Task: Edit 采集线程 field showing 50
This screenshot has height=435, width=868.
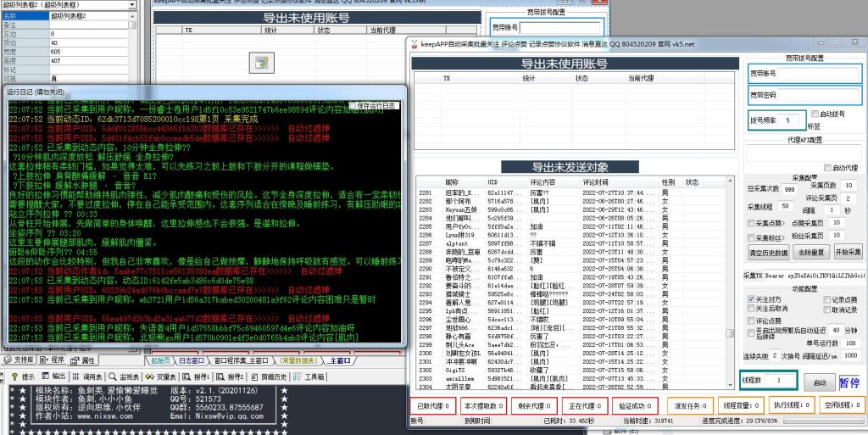Action: [785, 206]
